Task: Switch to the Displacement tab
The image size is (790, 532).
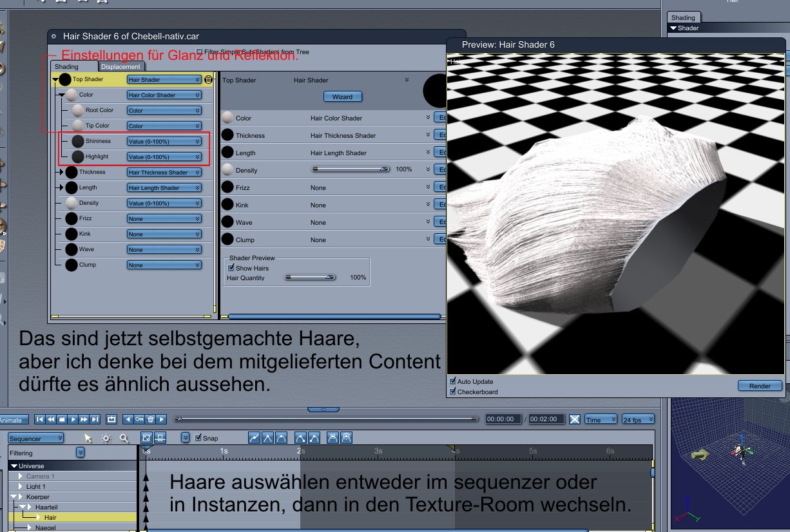Action: (x=120, y=66)
